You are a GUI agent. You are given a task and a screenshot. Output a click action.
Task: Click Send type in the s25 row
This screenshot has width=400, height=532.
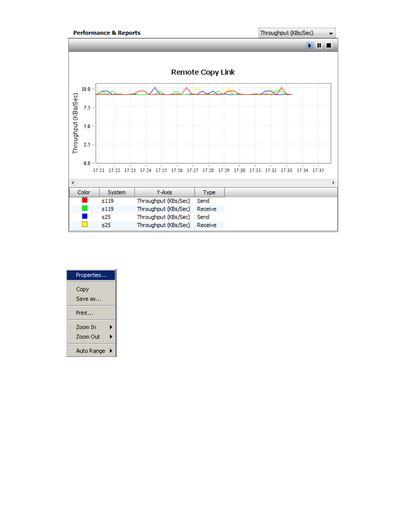[203, 217]
